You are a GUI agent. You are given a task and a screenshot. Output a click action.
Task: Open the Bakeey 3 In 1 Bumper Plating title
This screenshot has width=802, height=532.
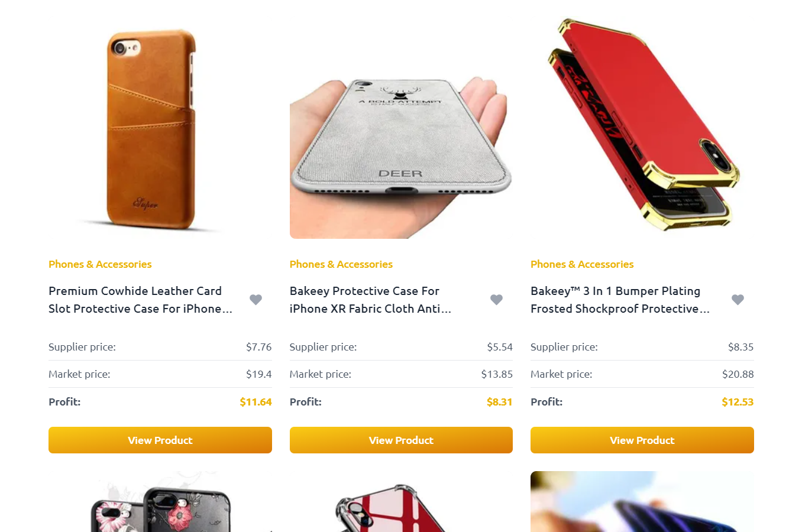tap(620, 300)
